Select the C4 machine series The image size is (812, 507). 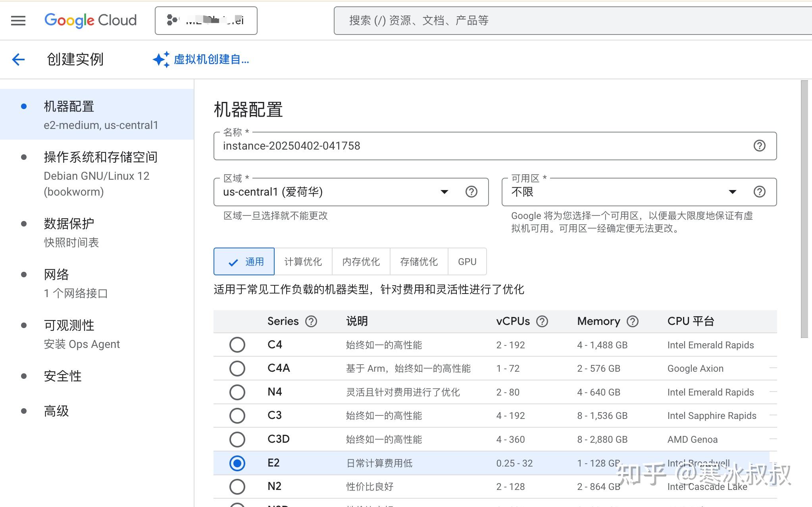(237, 345)
